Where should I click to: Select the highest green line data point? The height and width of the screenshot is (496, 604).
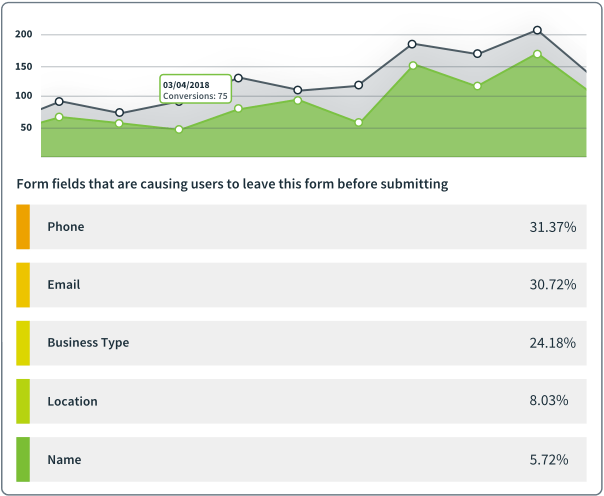coord(537,54)
